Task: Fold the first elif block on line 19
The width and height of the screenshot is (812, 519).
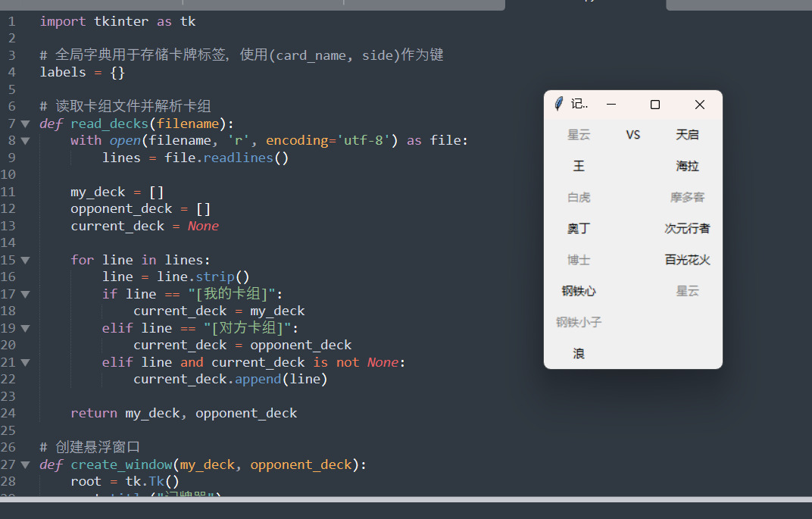Action: coord(25,328)
